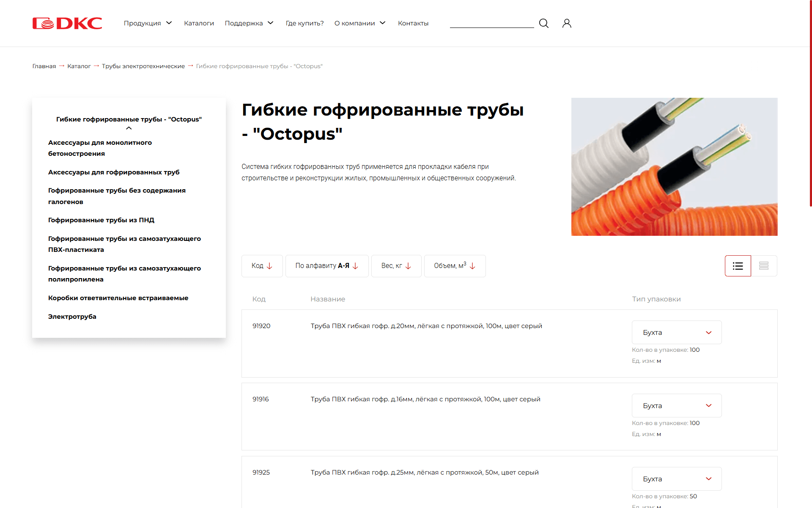The width and height of the screenshot is (812, 508).
Task: Click the Octopus corrugated pipes photo
Action: pos(674,167)
